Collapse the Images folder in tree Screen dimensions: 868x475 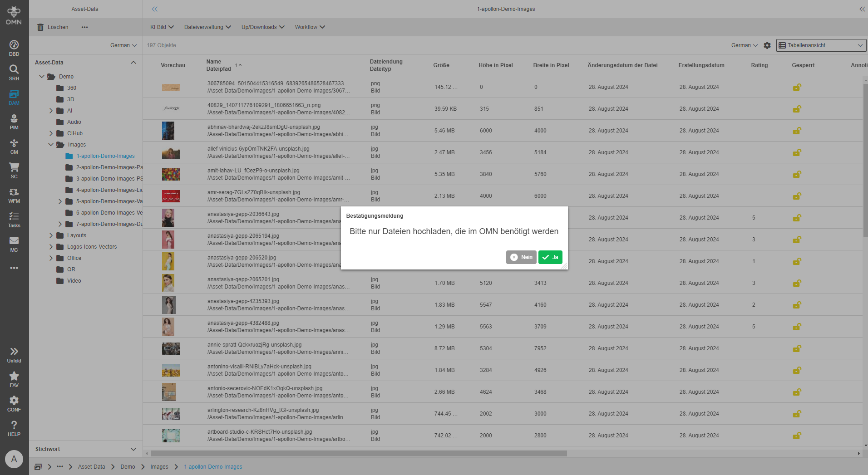(x=51, y=145)
